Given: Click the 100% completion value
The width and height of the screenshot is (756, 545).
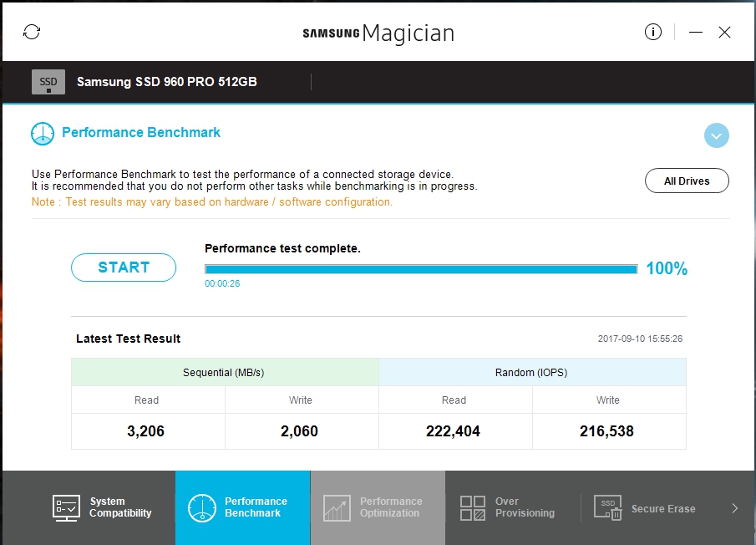Looking at the screenshot, I should (667, 268).
